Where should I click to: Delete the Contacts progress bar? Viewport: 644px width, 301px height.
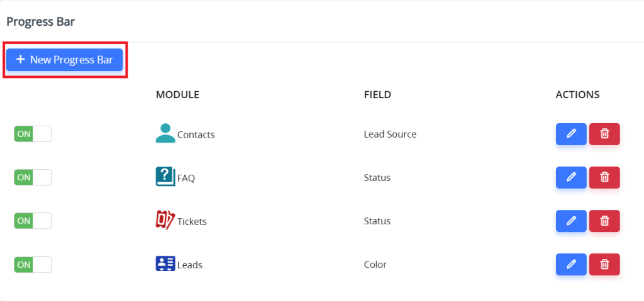604,134
